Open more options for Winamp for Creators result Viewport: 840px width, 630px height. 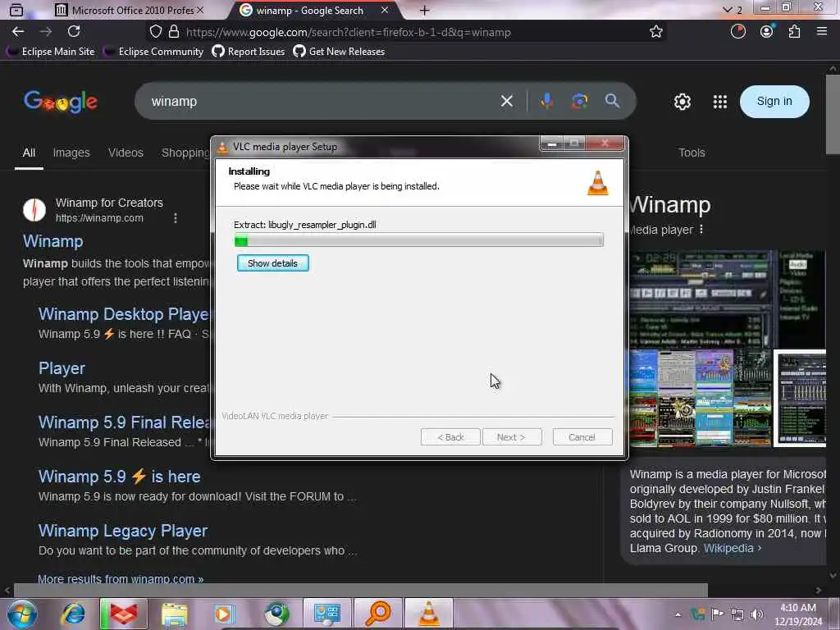(176, 218)
